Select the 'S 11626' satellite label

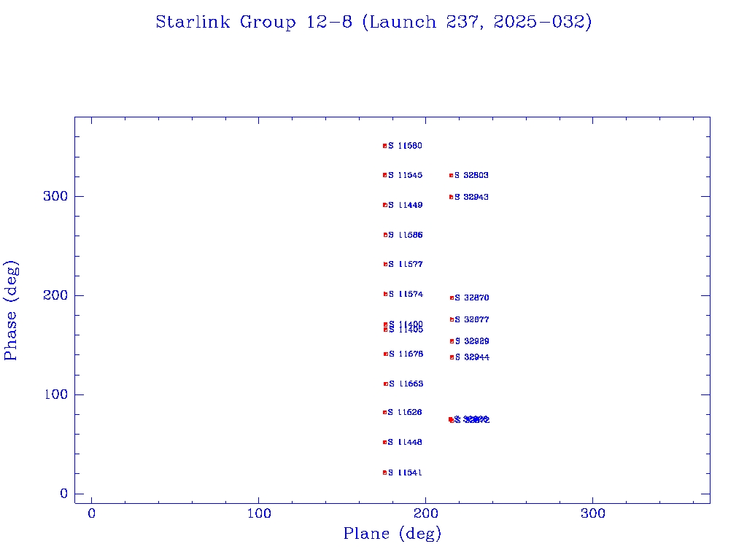tap(405, 413)
